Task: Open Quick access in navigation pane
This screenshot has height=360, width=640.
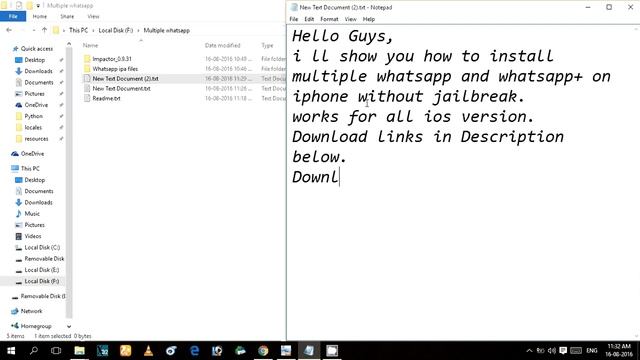Action: point(37,49)
